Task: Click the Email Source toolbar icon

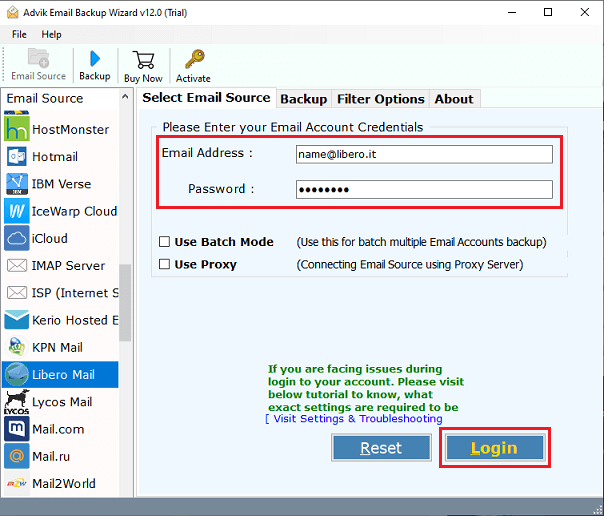Action: point(39,58)
